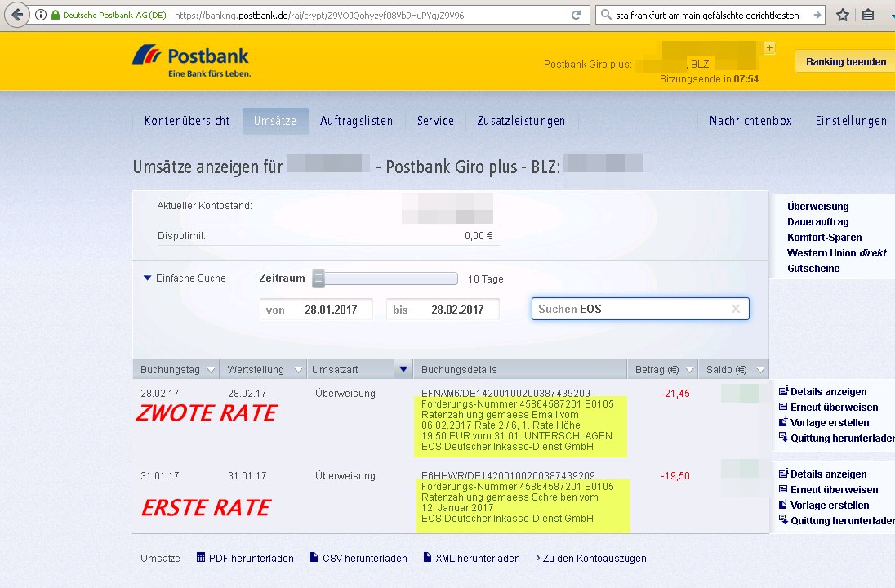Click Vorlage erstellen icon for 28.02.17 transaction
Image resolution: width=895 pixels, height=588 pixels.
783,422
